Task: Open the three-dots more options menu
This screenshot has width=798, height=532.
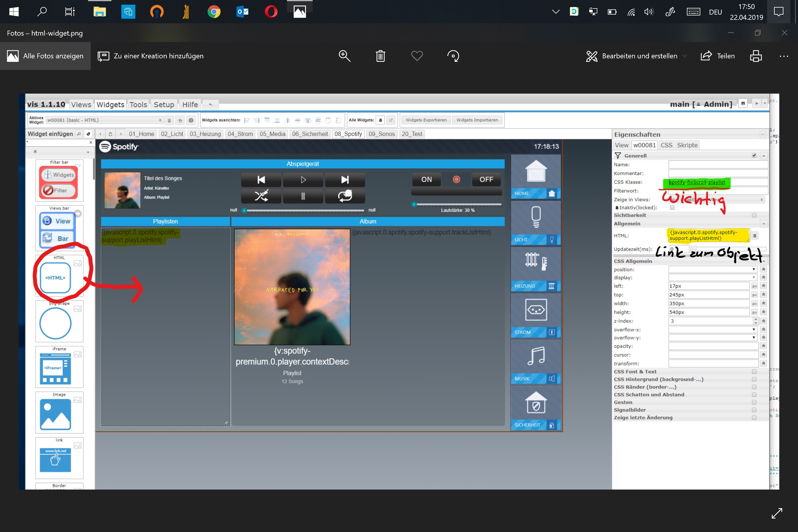Action: click(x=784, y=56)
